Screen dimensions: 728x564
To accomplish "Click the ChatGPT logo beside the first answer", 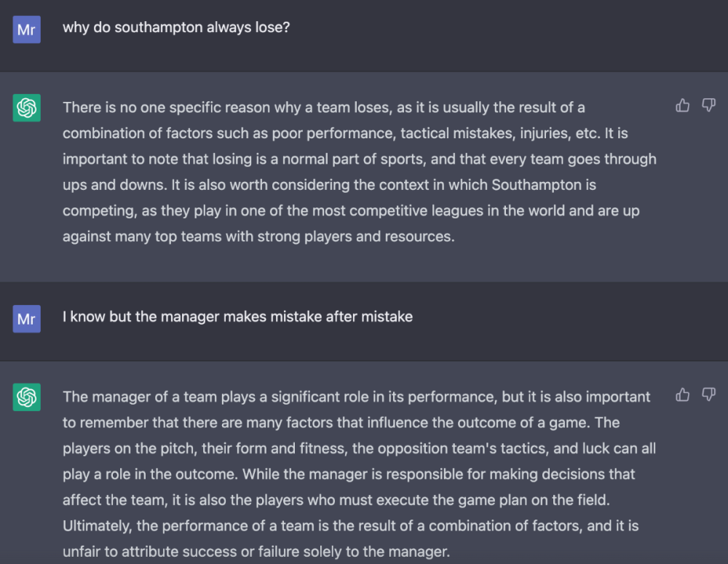I will 27,108.
